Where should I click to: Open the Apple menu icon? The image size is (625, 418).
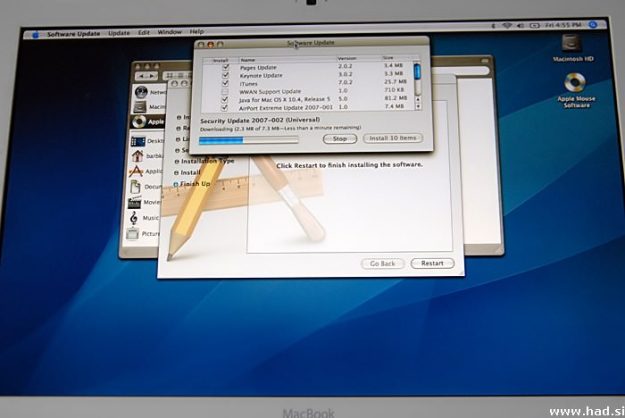click(x=37, y=32)
